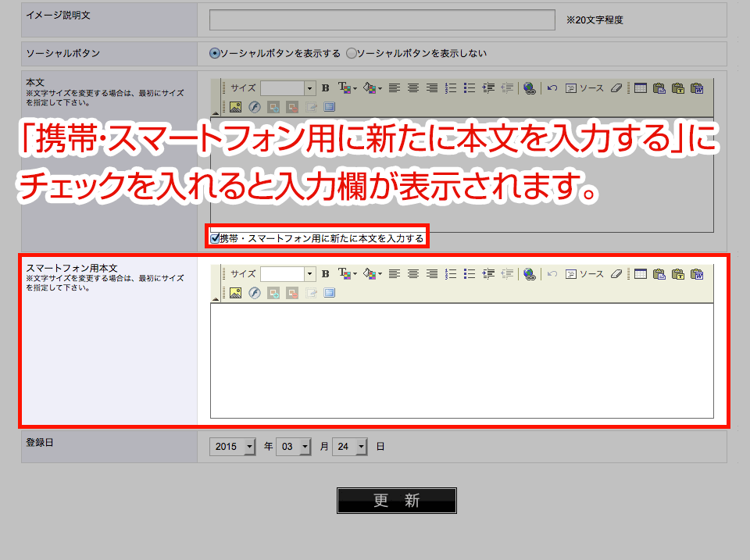Insert bulleted list in 本文 editor
The height and width of the screenshot is (560, 750).
pyautogui.click(x=470, y=88)
